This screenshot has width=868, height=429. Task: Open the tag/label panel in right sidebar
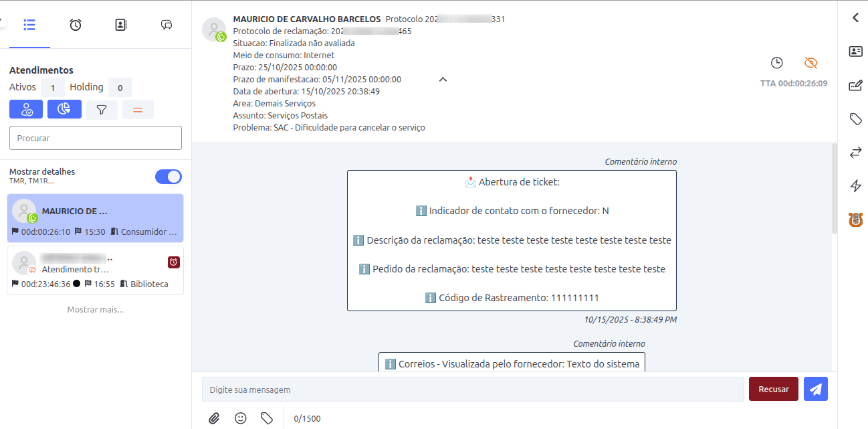coord(855,118)
